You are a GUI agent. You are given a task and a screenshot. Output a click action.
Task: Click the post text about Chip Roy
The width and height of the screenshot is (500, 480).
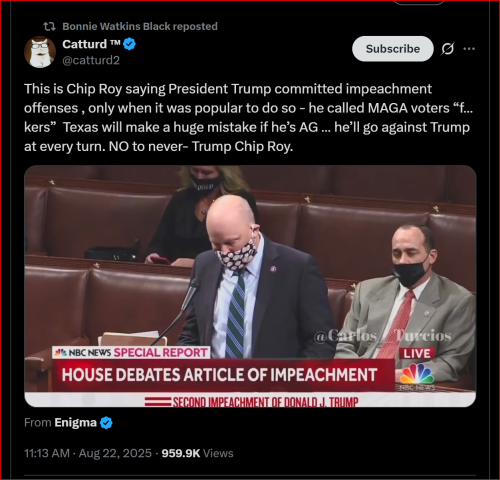(x=248, y=117)
